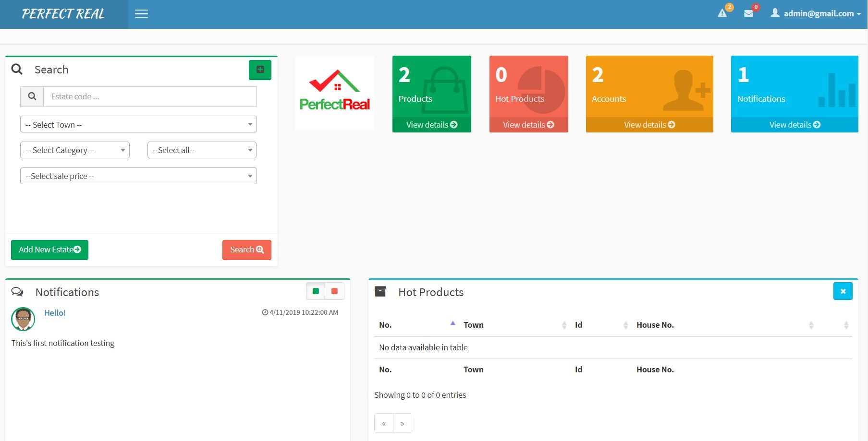This screenshot has width=868, height=441.
Task: View details of Accounts card
Action: pyautogui.click(x=649, y=125)
